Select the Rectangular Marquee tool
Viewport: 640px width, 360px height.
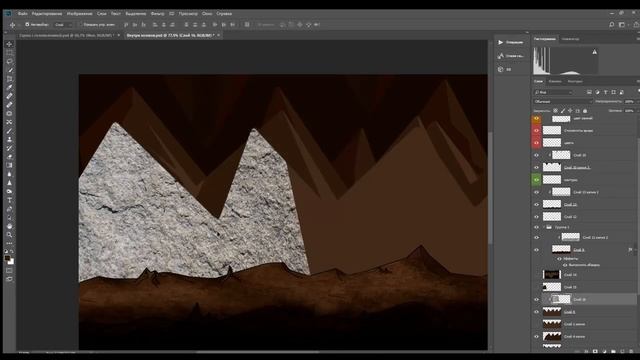coord(9,53)
